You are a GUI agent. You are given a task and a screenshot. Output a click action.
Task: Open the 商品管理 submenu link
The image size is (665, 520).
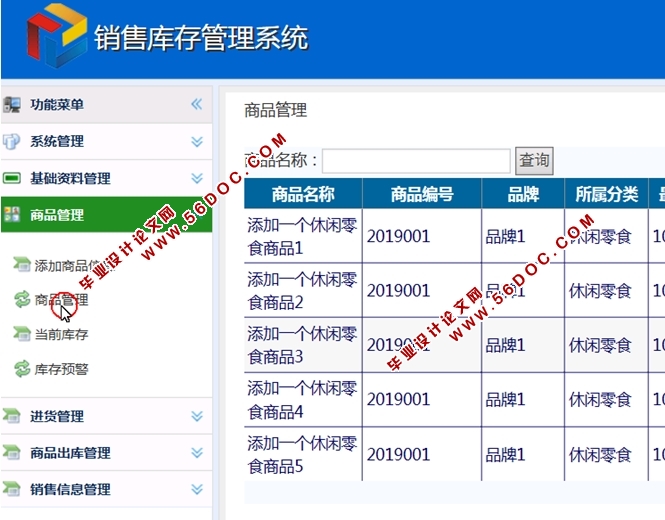61,300
